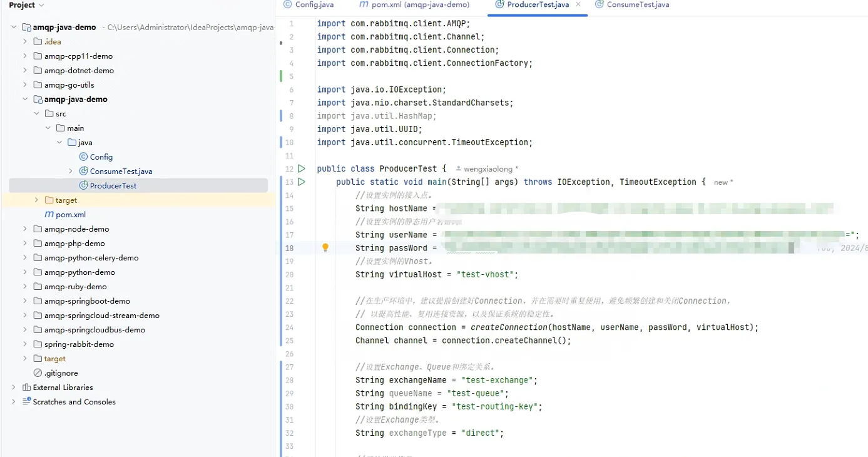Click line number 20 in gutter

(289, 275)
